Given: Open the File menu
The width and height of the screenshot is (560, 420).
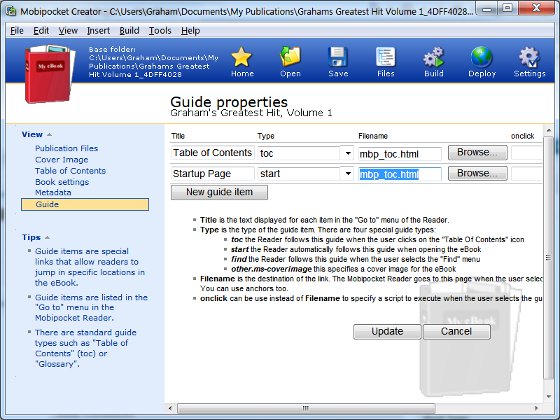Looking at the screenshot, I should (x=16, y=31).
